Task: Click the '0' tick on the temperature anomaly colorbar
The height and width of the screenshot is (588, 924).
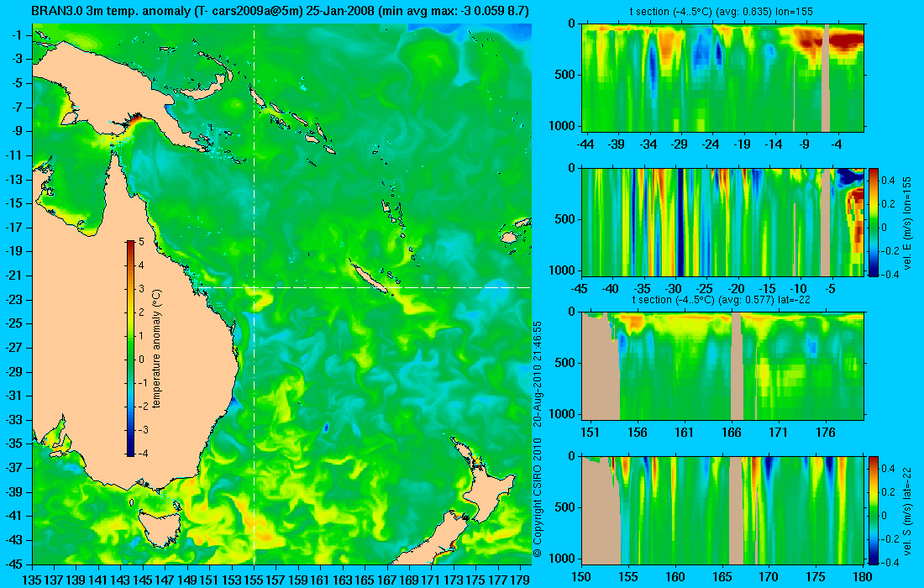Action: 141,359
